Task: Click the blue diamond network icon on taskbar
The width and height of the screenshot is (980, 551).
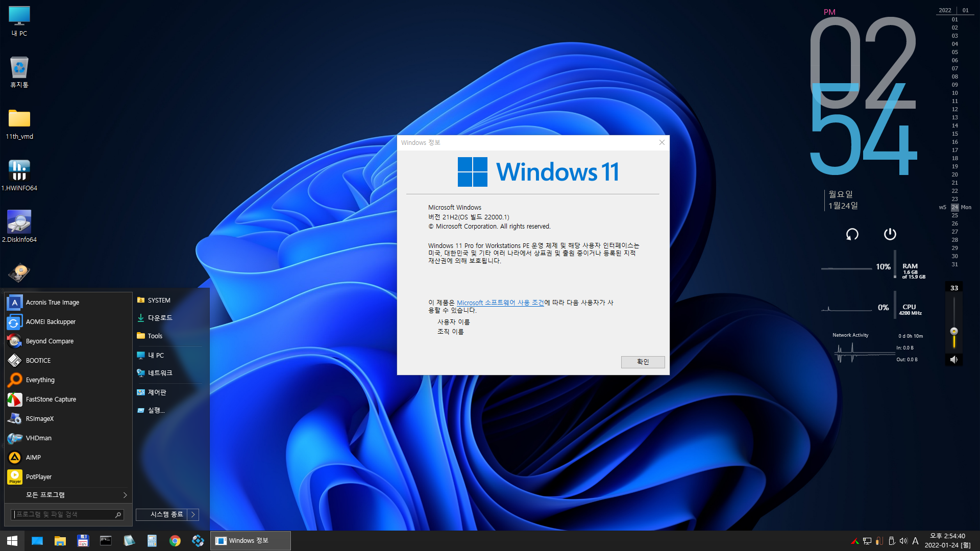Action: click(x=198, y=541)
